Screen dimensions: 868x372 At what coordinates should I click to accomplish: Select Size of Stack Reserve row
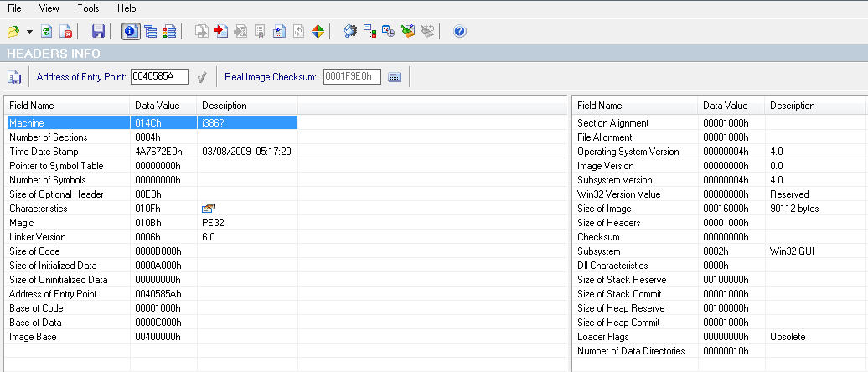click(720, 280)
